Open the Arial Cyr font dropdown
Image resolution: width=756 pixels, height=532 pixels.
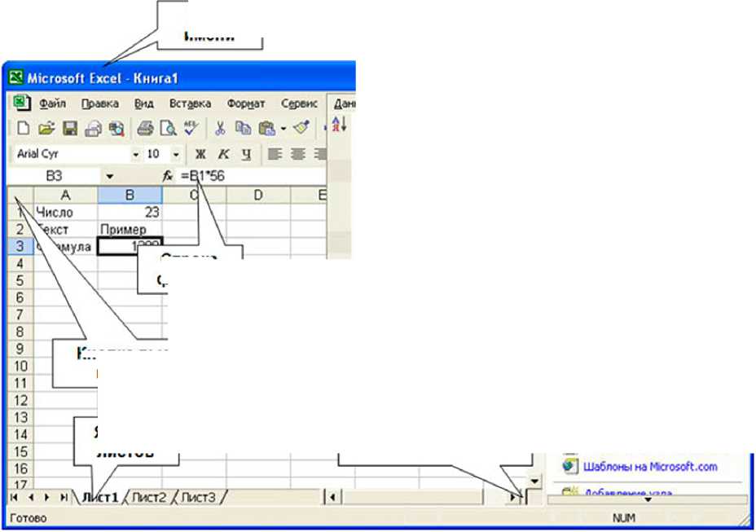[136, 154]
